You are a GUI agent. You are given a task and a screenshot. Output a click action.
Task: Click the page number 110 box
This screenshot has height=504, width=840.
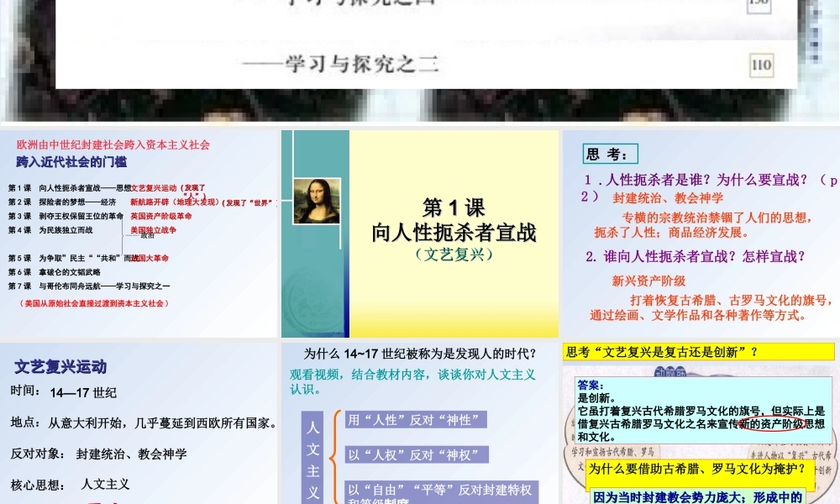click(761, 66)
